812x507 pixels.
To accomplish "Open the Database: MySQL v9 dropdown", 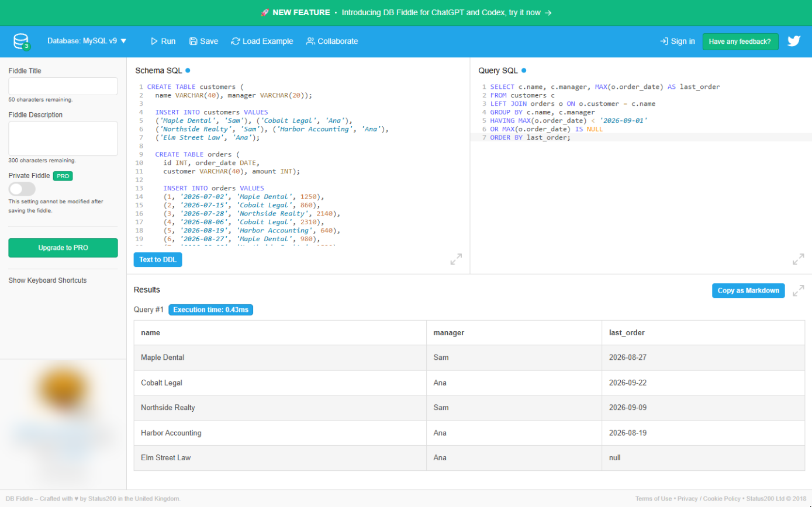I will click(87, 41).
